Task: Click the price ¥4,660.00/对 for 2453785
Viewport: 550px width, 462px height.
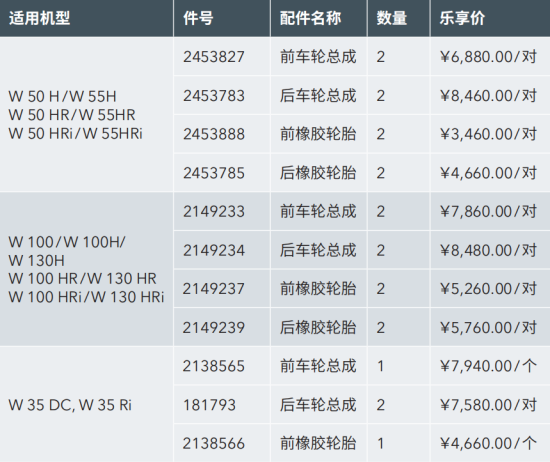Action: (x=488, y=173)
